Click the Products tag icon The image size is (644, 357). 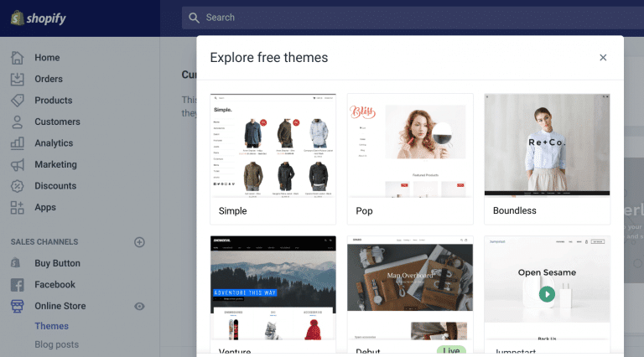coord(18,101)
